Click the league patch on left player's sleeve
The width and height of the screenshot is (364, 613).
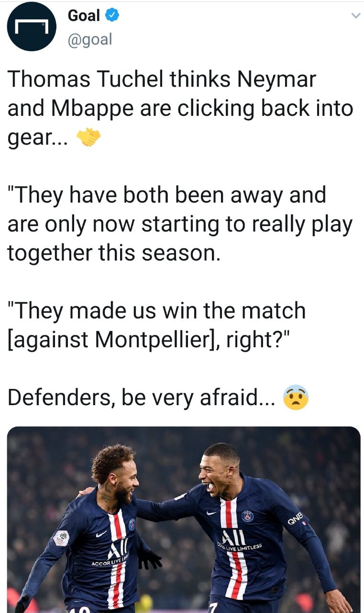click(61, 538)
